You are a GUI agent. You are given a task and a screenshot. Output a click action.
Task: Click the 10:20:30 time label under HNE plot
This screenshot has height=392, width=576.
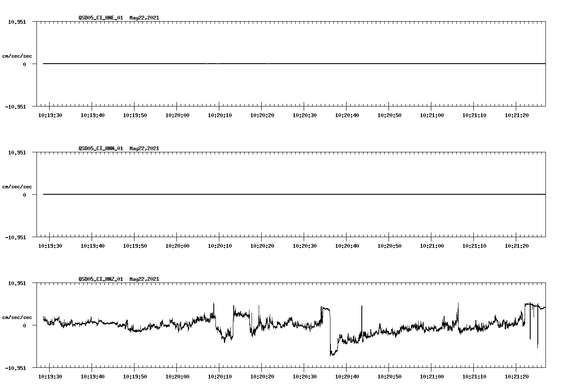click(305, 115)
